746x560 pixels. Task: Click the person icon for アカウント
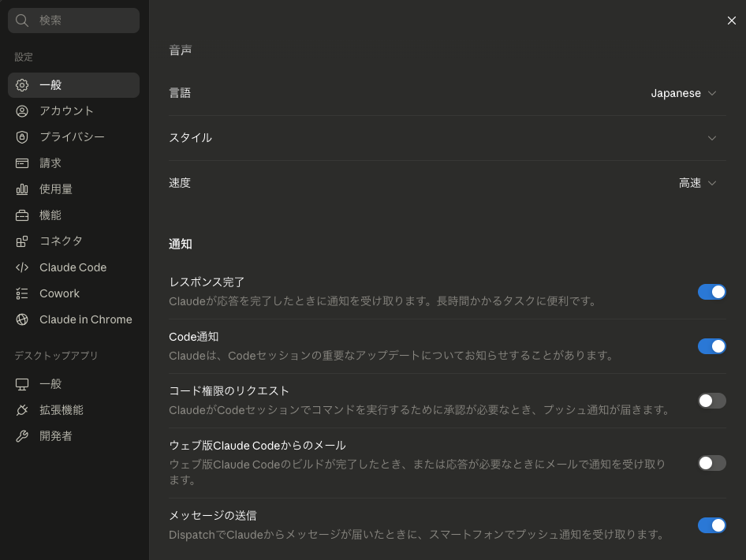pyautogui.click(x=22, y=111)
